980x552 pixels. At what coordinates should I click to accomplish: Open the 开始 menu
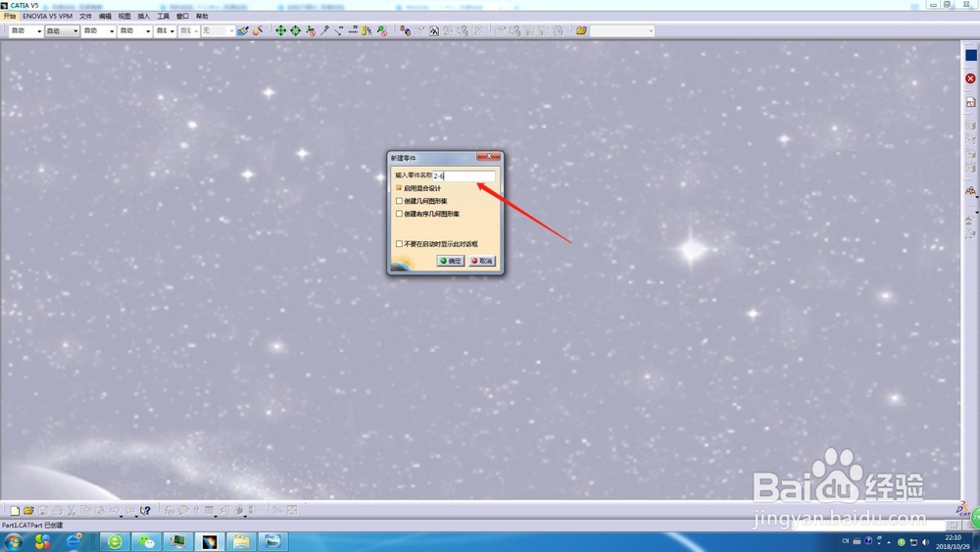click(x=10, y=17)
